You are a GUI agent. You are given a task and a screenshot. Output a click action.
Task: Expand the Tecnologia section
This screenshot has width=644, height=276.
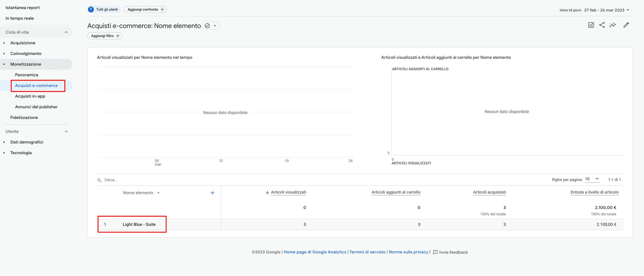[x=4, y=153]
